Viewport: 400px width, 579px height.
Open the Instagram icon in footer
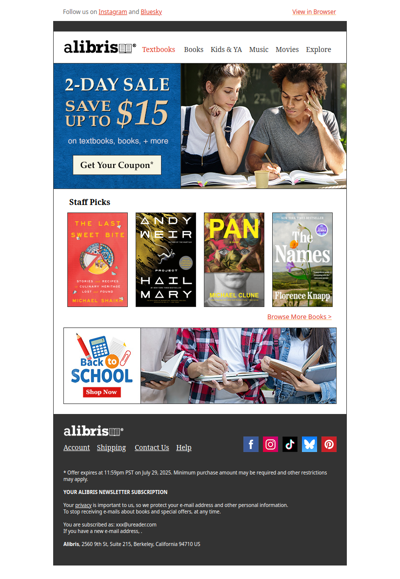point(270,444)
